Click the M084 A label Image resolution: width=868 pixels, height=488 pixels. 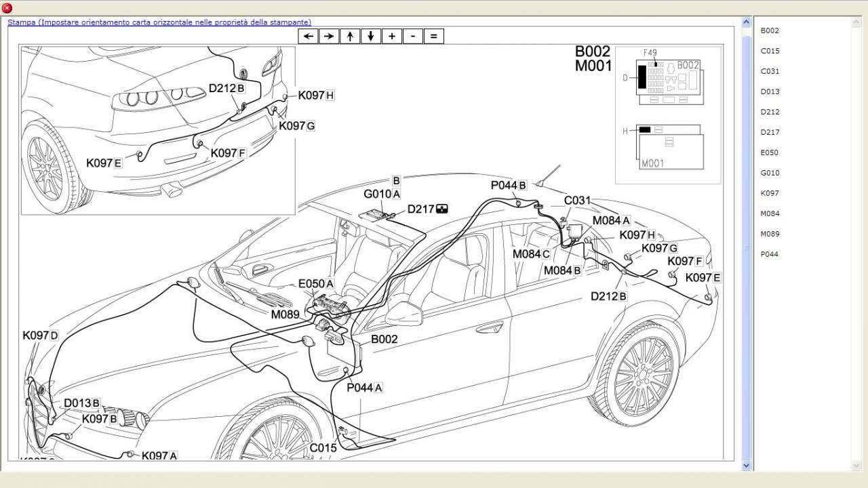(612, 220)
